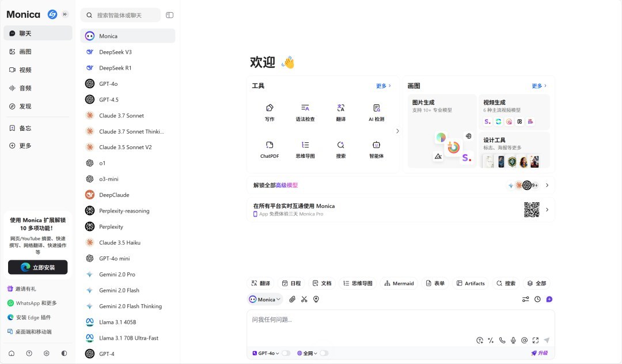
Task: Open the 设计工具 card
Action: (x=514, y=150)
